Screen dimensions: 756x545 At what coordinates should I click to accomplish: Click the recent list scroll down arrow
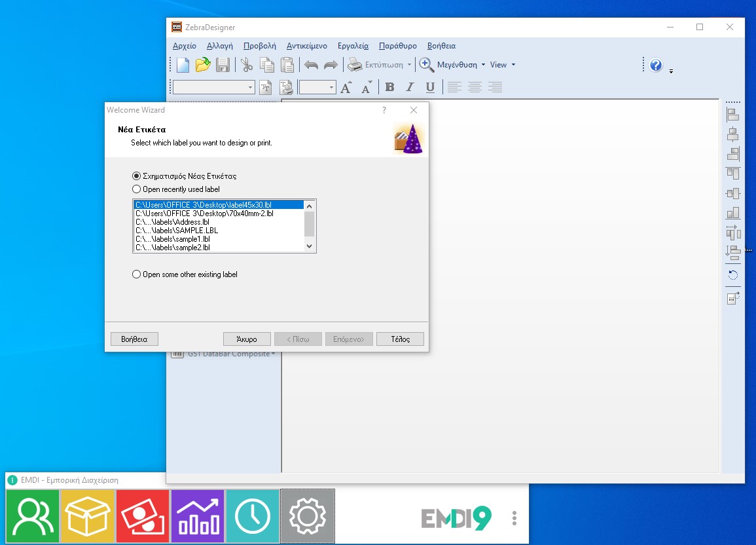click(x=310, y=246)
